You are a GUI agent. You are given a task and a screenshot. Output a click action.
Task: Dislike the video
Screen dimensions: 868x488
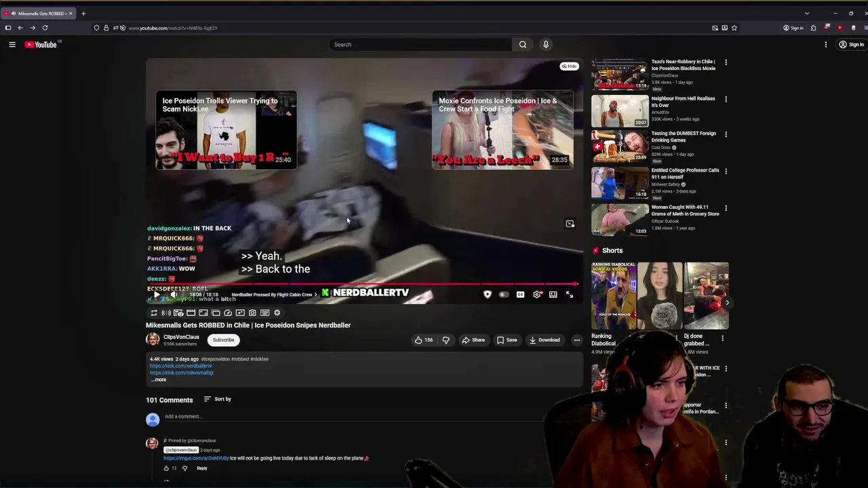[446, 340]
